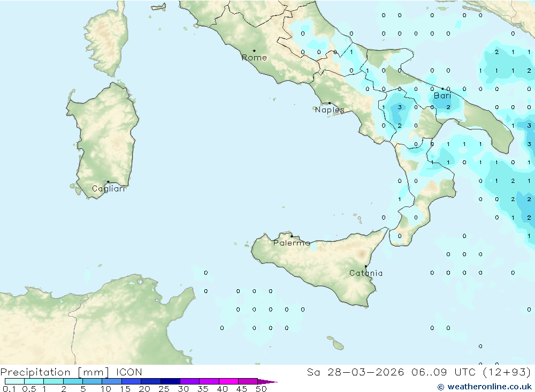Click the value 2 below Bari label
The height and width of the screenshot is (392, 535).
[x=448, y=107]
